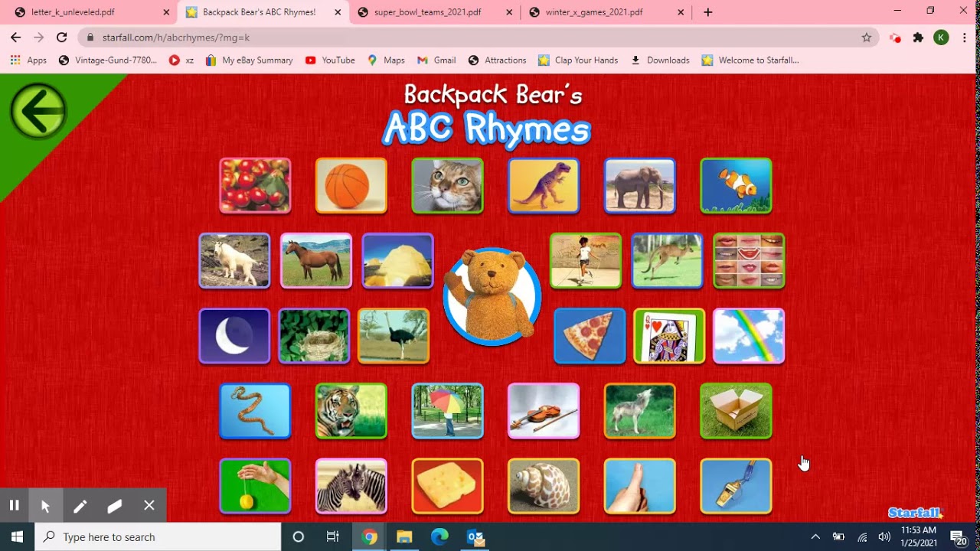Select the kangaroo tile
Screen dimensions: 980x551
(667, 260)
